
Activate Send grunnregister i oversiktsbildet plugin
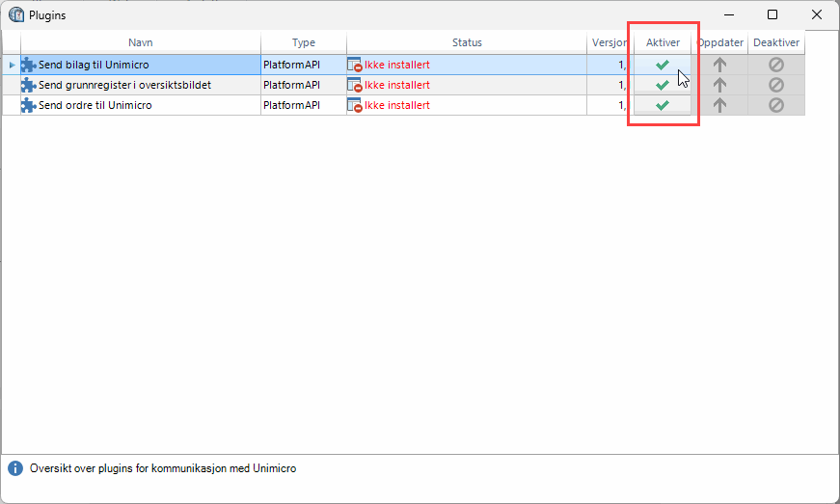click(x=662, y=85)
